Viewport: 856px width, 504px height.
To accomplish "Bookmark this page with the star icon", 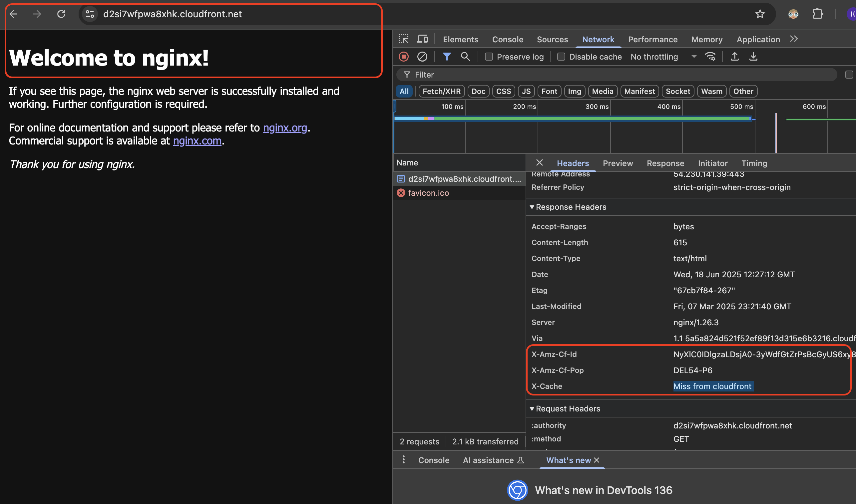I will point(760,14).
